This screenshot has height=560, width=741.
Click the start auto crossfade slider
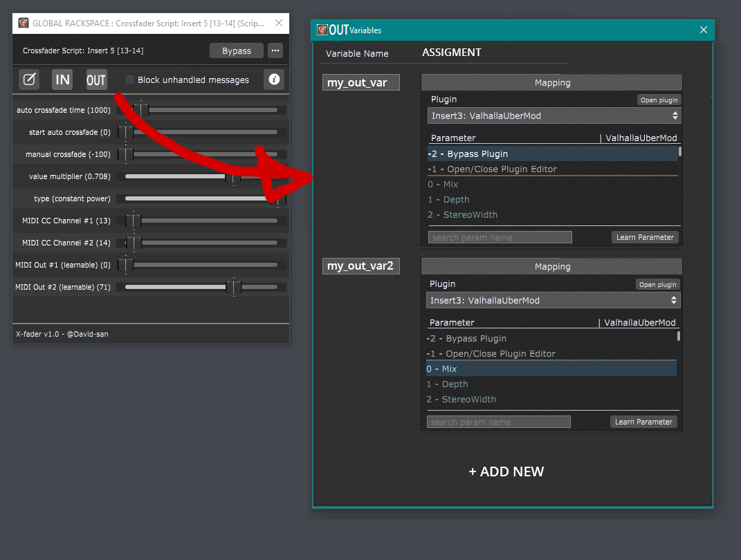[201, 132]
